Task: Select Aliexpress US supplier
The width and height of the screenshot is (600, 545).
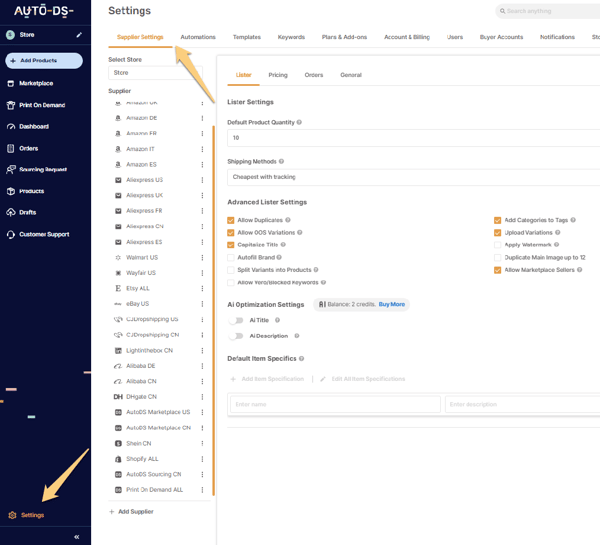Action: [x=144, y=180]
